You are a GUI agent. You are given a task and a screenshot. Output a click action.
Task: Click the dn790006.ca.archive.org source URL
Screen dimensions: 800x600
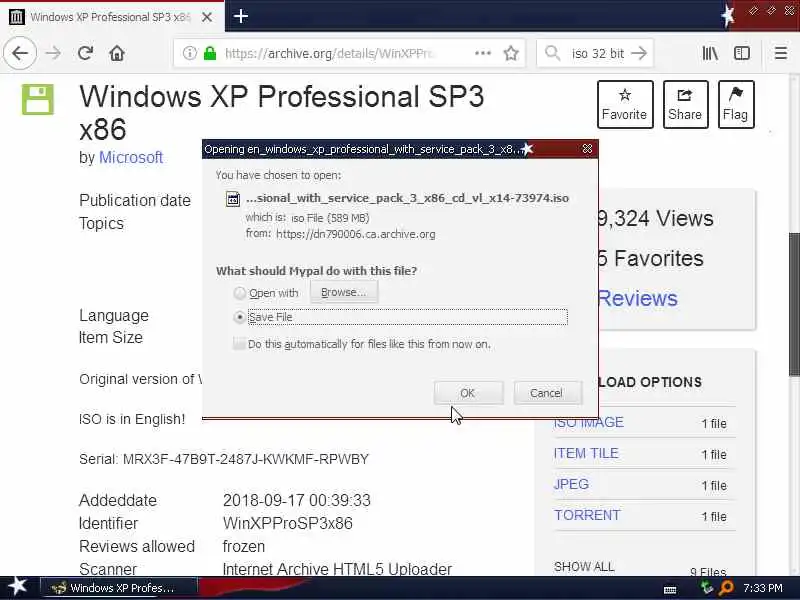[x=356, y=234]
